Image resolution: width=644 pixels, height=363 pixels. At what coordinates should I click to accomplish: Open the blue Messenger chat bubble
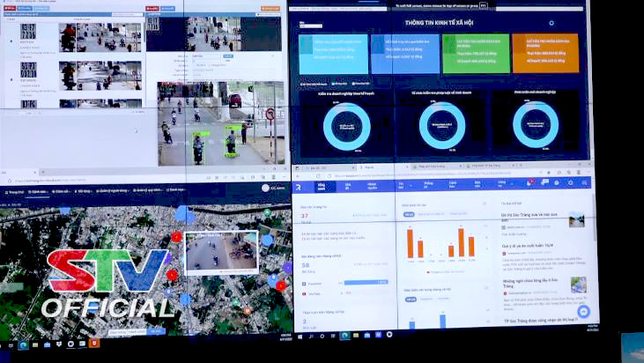(583, 313)
